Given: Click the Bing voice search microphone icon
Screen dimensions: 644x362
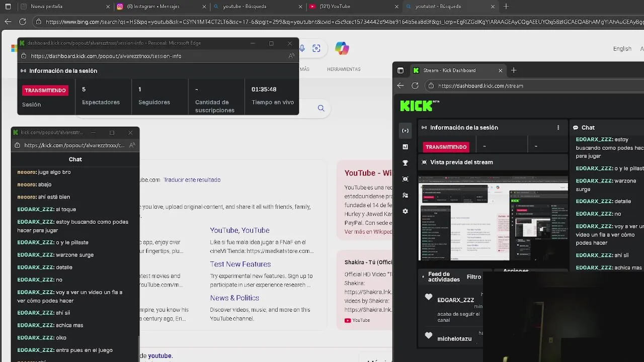Looking at the screenshot, I should pyautogui.click(x=302, y=48).
